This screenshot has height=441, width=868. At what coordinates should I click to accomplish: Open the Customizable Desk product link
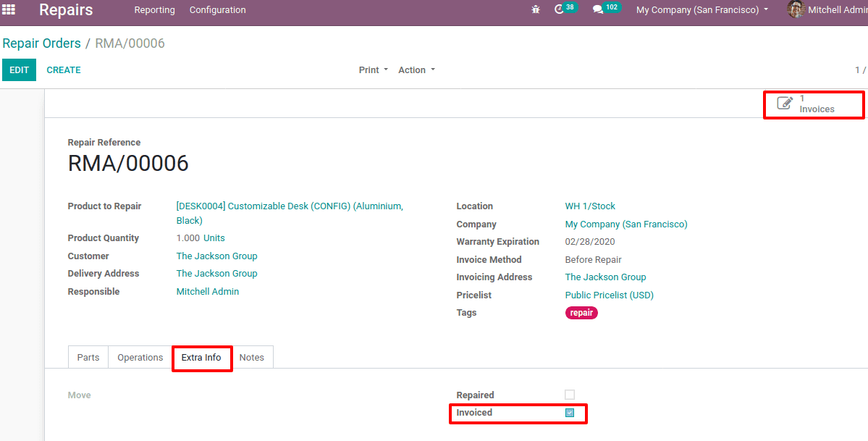(290, 214)
